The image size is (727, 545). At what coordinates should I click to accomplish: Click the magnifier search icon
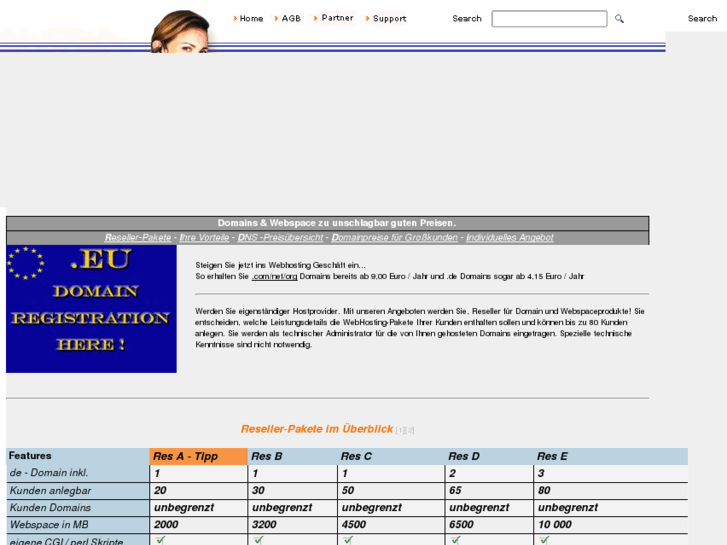(x=619, y=19)
